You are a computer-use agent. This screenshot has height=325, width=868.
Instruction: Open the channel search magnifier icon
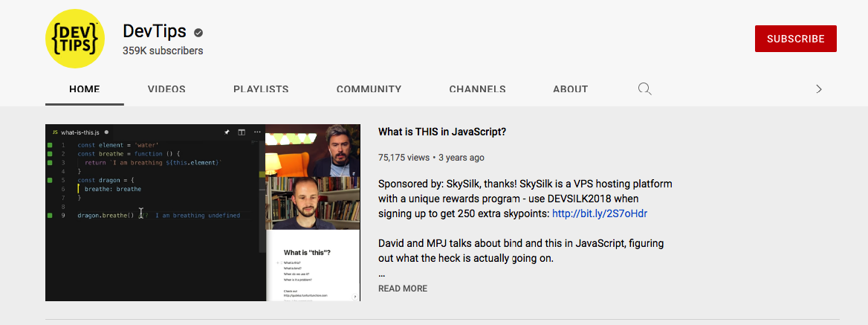tap(644, 89)
